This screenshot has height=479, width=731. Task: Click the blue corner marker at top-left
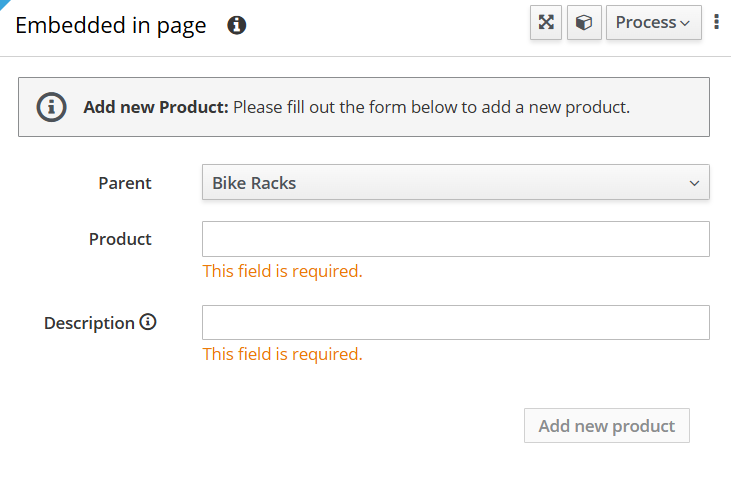tap(4, 4)
